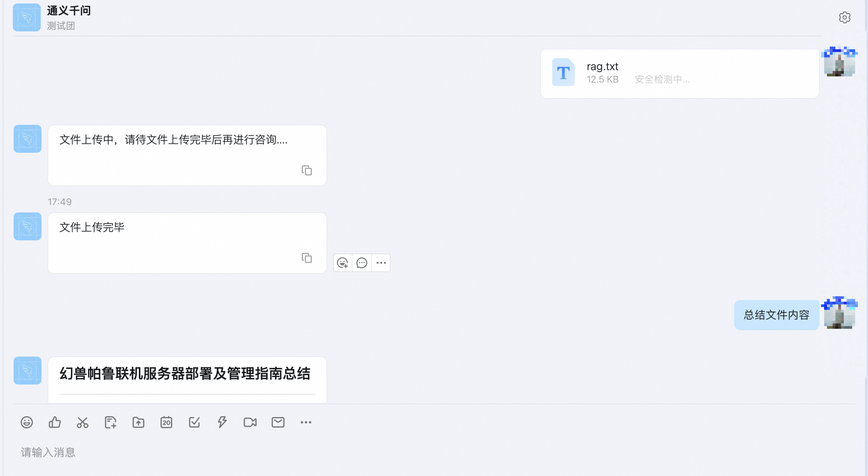Click the mail envelope icon
This screenshot has width=868, height=476.
(x=278, y=422)
